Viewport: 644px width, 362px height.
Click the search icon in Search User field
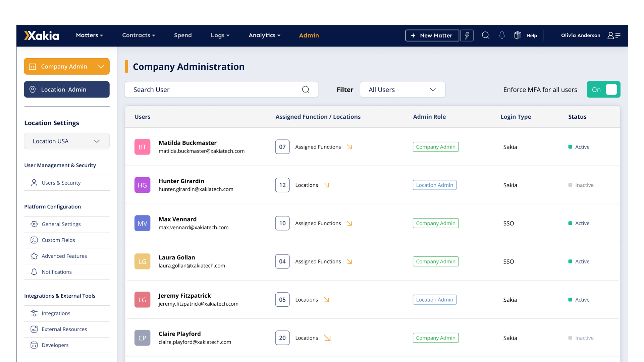306,89
